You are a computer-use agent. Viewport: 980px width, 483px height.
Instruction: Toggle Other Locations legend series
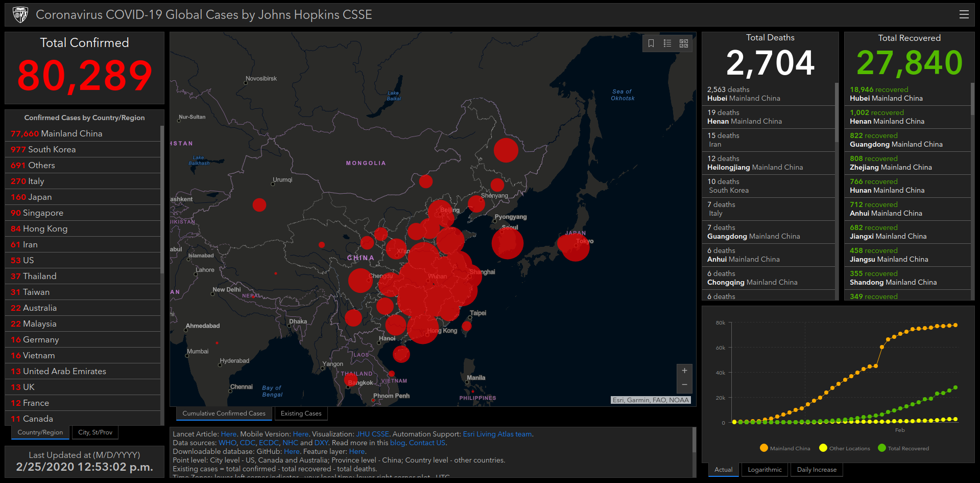(844, 448)
